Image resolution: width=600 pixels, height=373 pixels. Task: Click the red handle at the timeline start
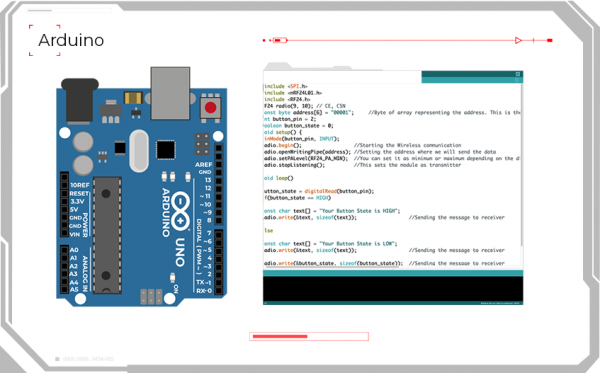pos(280,40)
